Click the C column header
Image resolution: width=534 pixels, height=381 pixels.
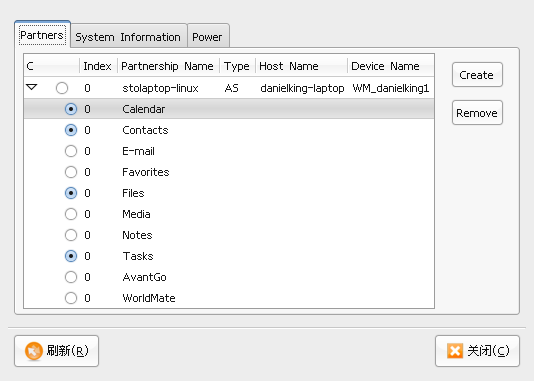(x=51, y=66)
